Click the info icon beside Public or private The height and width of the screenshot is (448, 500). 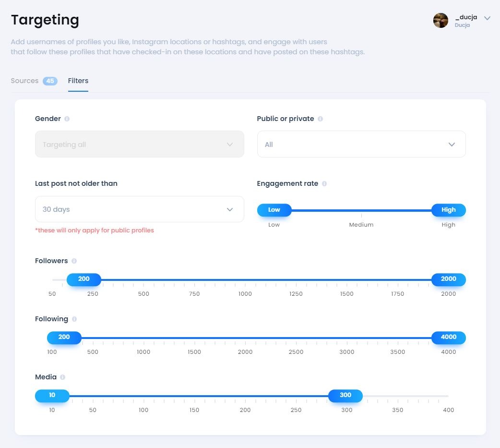tap(320, 119)
